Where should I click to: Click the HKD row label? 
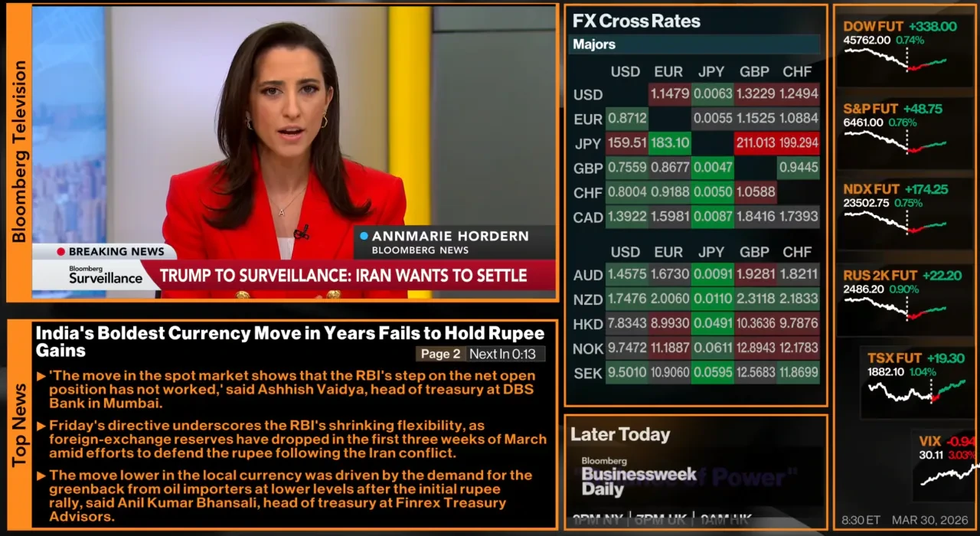tap(588, 325)
